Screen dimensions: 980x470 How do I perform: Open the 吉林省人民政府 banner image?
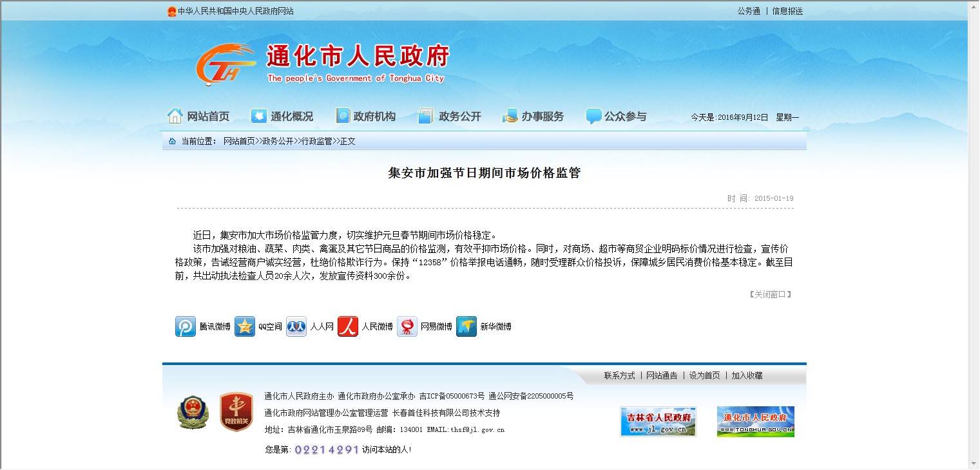coord(658,422)
